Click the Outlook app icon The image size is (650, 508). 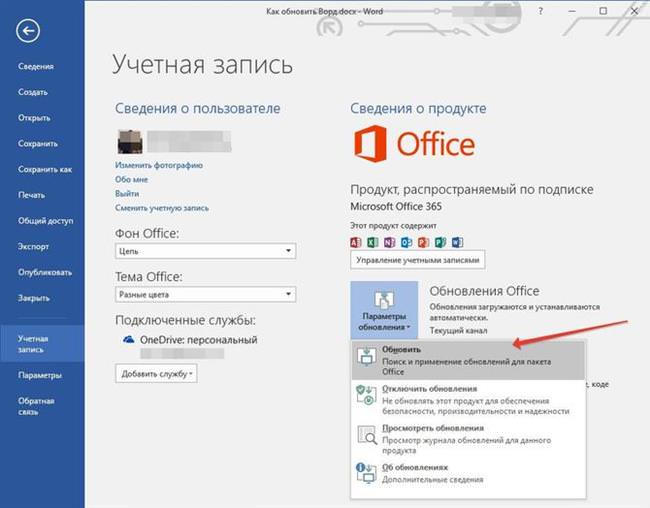coord(406,242)
